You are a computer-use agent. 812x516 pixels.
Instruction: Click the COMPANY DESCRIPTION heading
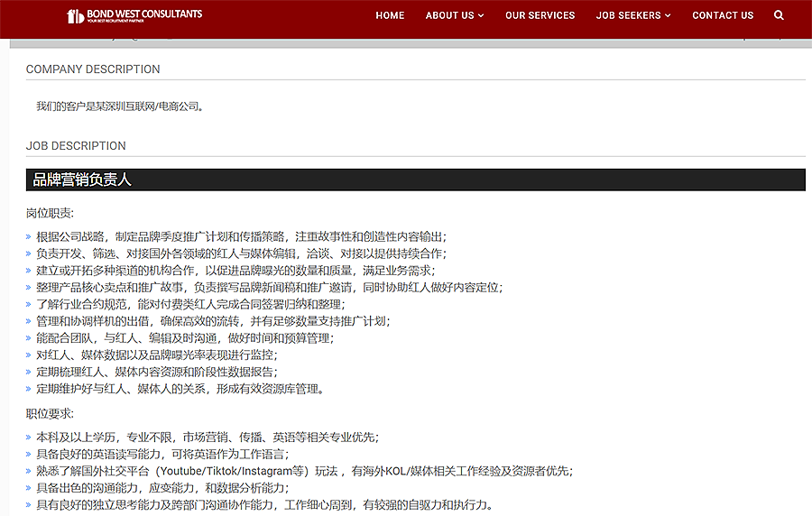[x=93, y=69]
